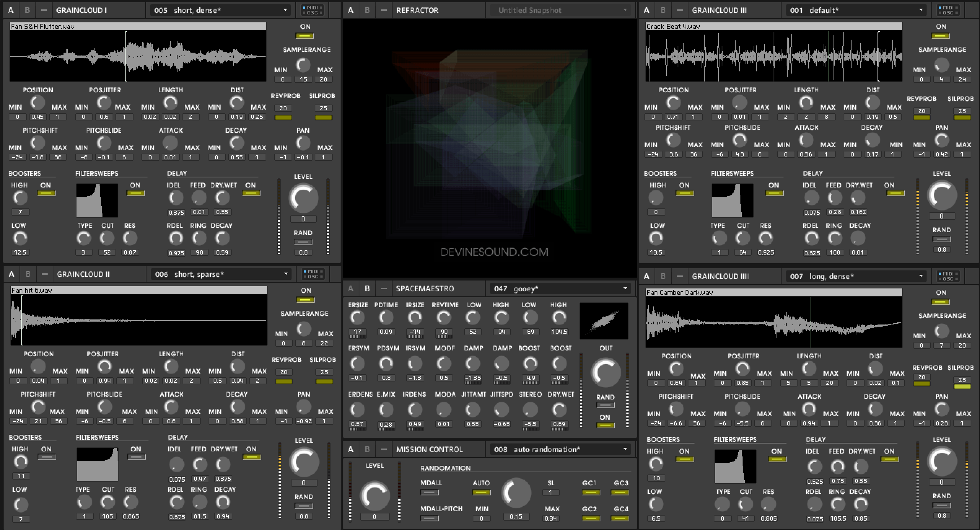Click filtersweep curve display in Graincloud II

pos(98,464)
